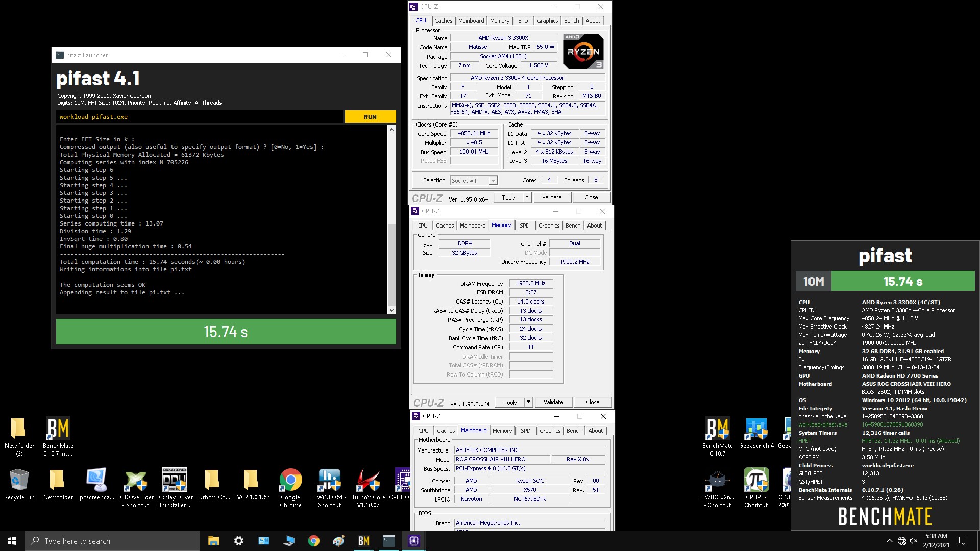The width and height of the screenshot is (980, 551).
Task: Open the Windows Start menu
Action: [12, 541]
